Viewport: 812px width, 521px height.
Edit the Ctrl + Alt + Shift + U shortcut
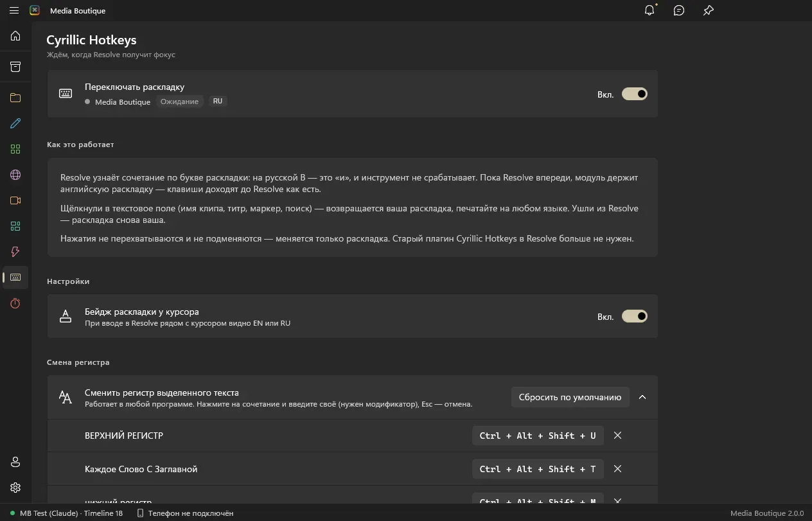coord(538,436)
